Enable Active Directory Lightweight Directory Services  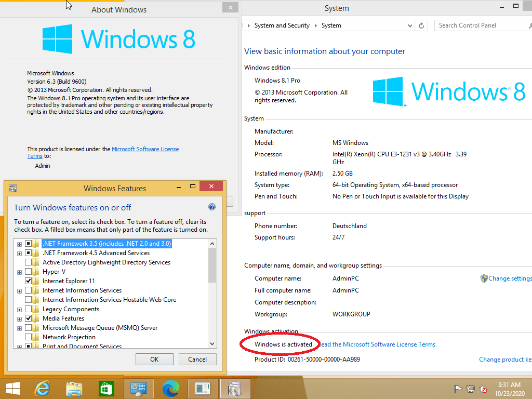pyautogui.click(x=28, y=262)
